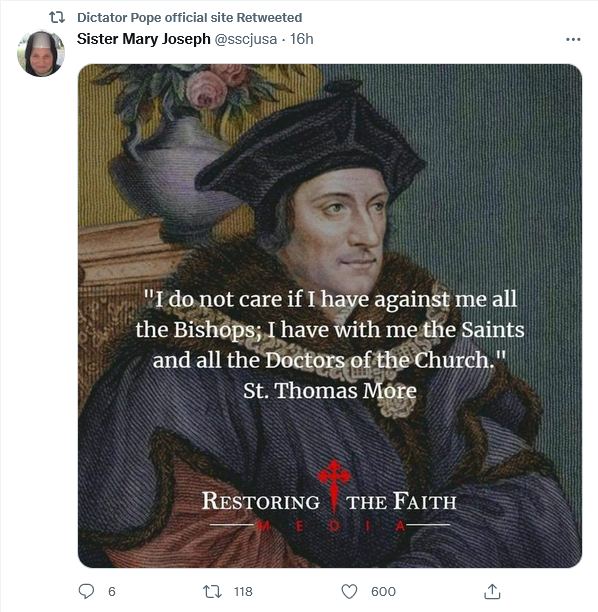Click the flower vase in the painting
Viewport: 598px width, 612px height.
pyautogui.click(x=176, y=156)
